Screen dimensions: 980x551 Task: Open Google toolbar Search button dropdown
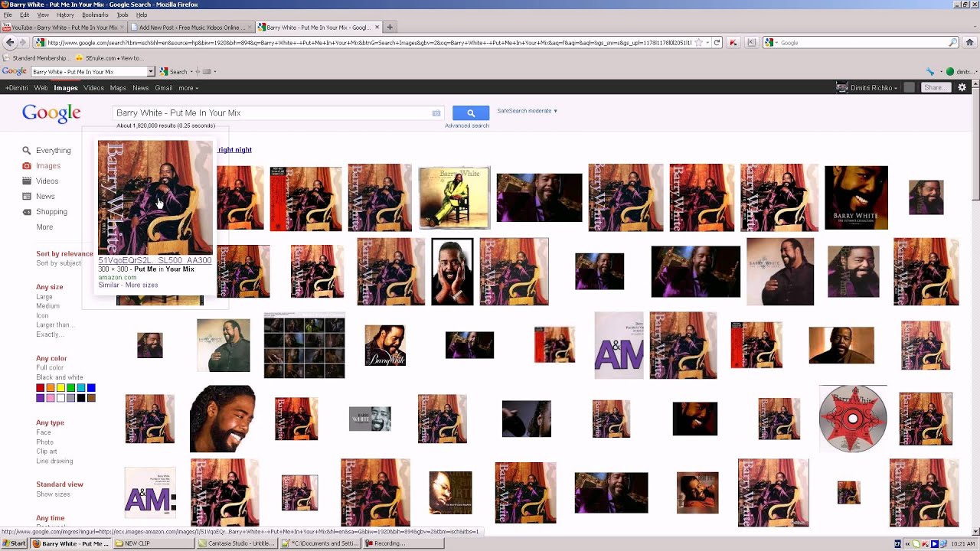[x=191, y=72]
